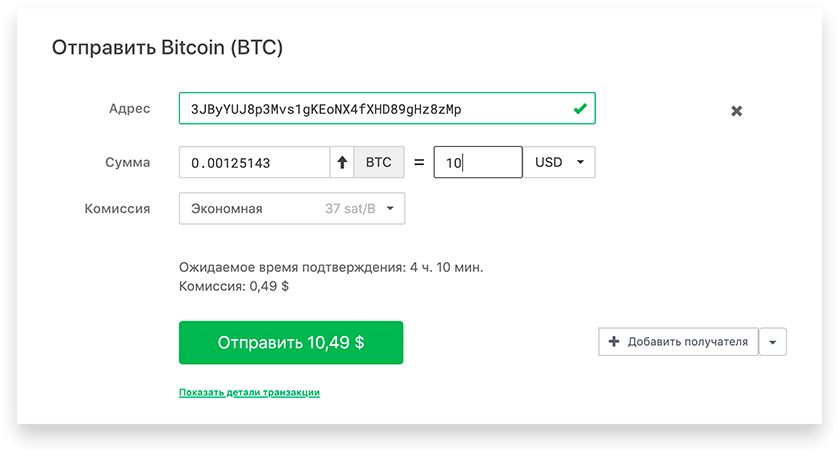
Task: Click the Добавить получателя button
Action: point(678,342)
